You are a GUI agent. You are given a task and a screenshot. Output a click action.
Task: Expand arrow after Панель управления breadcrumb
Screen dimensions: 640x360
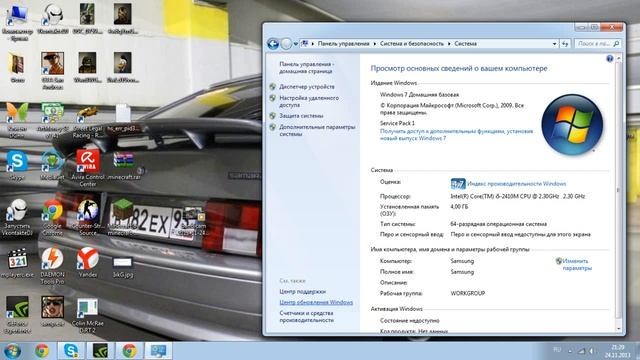(x=375, y=44)
